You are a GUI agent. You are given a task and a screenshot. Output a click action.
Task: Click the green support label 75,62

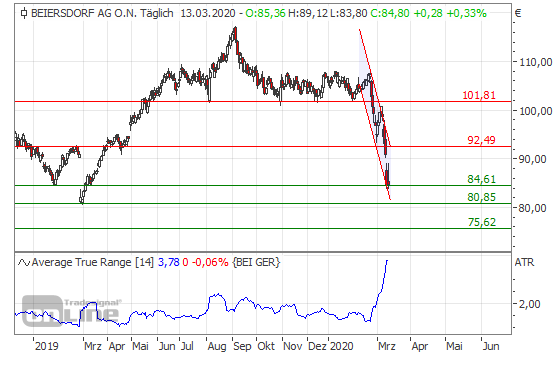481,222
